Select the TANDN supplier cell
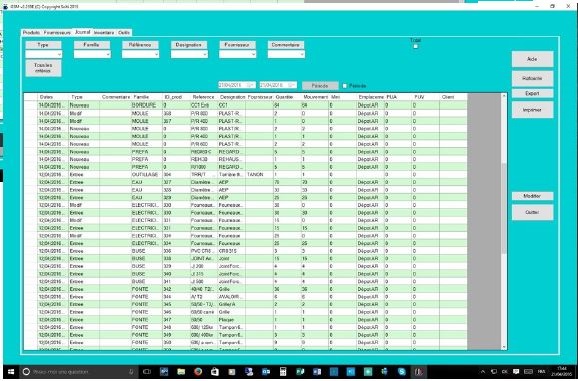Image resolution: width=578 pixels, height=381 pixels. pos(259,175)
